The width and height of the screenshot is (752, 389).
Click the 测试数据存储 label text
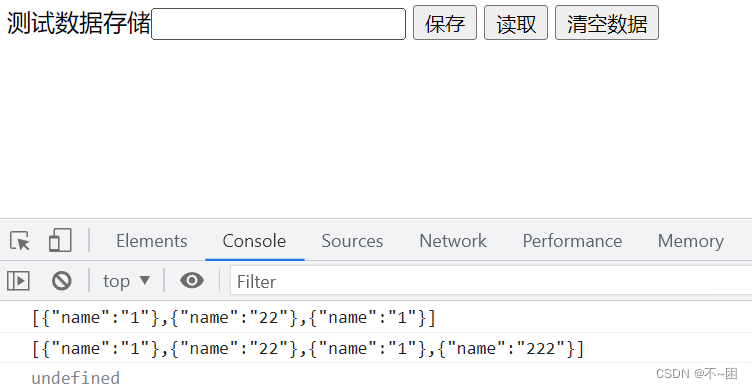coord(79,23)
